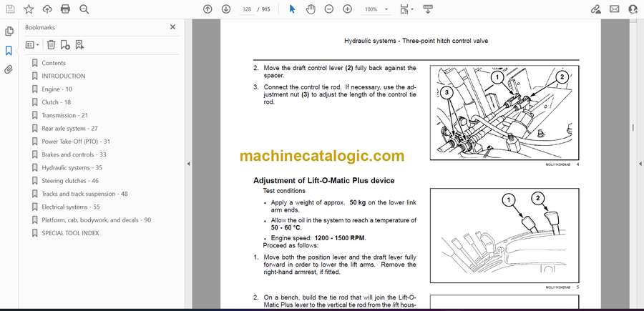
Task: Click the vertical scrollbar of the document
Action: coord(633,128)
